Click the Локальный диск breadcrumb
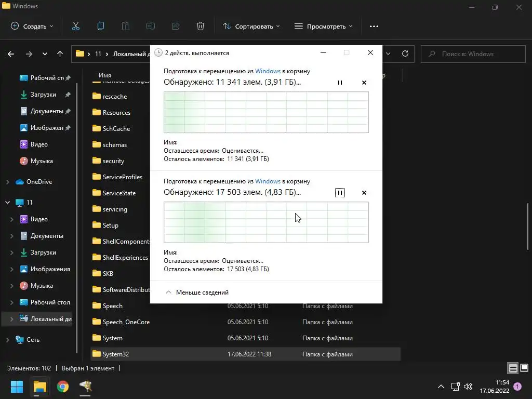Viewport: 532px width, 399px height. pyautogui.click(x=131, y=54)
